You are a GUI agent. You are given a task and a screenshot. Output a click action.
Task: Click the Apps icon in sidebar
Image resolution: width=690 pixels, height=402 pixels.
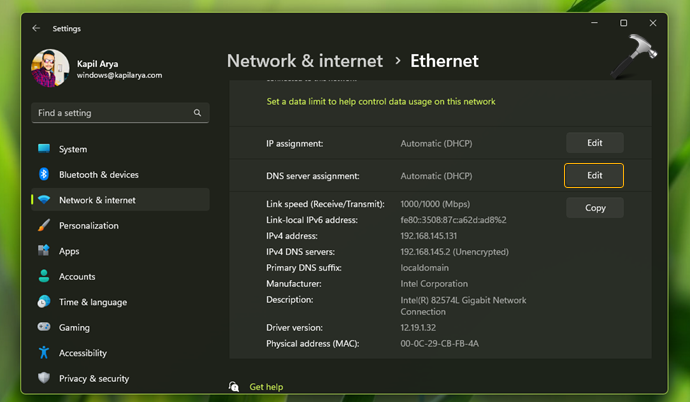(x=44, y=251)
